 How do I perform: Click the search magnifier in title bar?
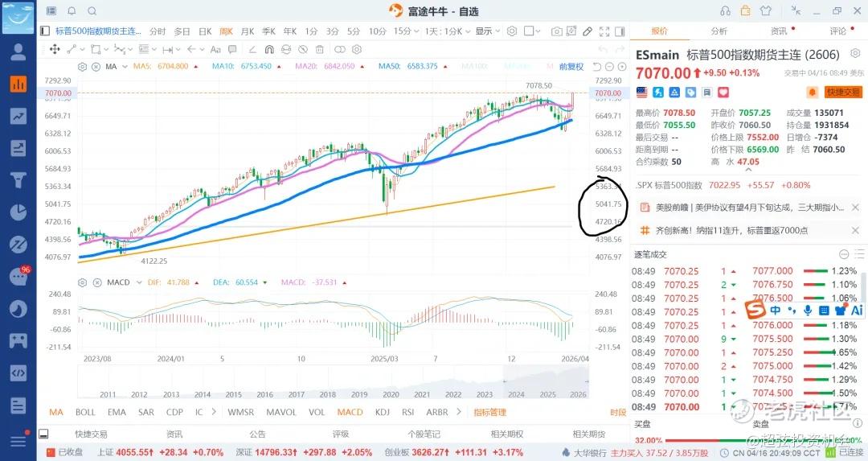(x=92, y=10)
